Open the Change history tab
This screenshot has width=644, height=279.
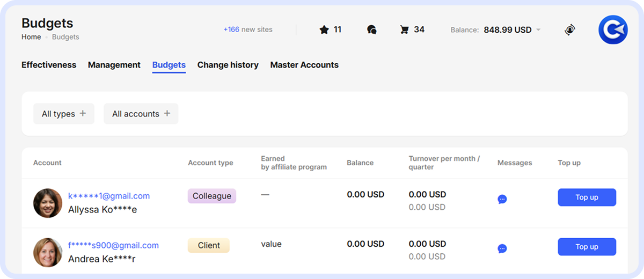click(x=228, y=65)
